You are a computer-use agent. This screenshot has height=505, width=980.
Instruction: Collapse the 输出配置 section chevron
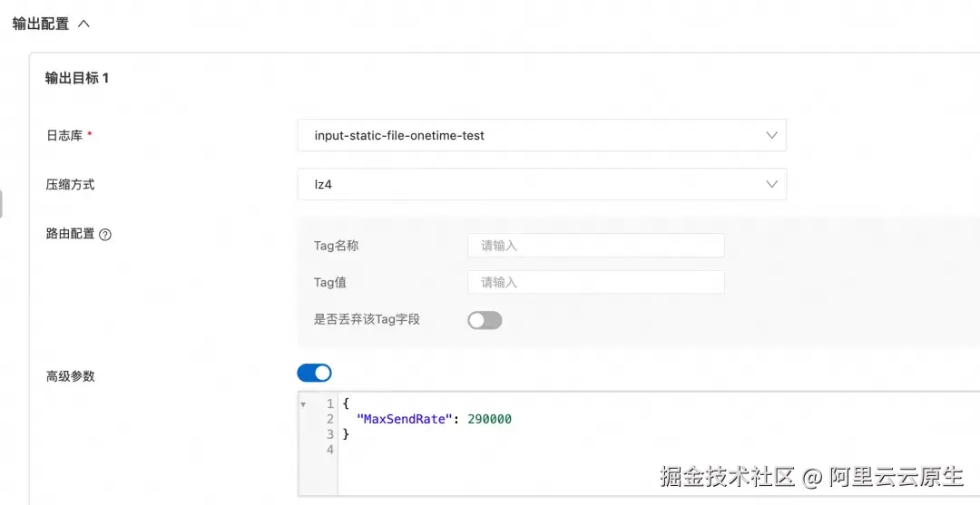tap(83, 24)
